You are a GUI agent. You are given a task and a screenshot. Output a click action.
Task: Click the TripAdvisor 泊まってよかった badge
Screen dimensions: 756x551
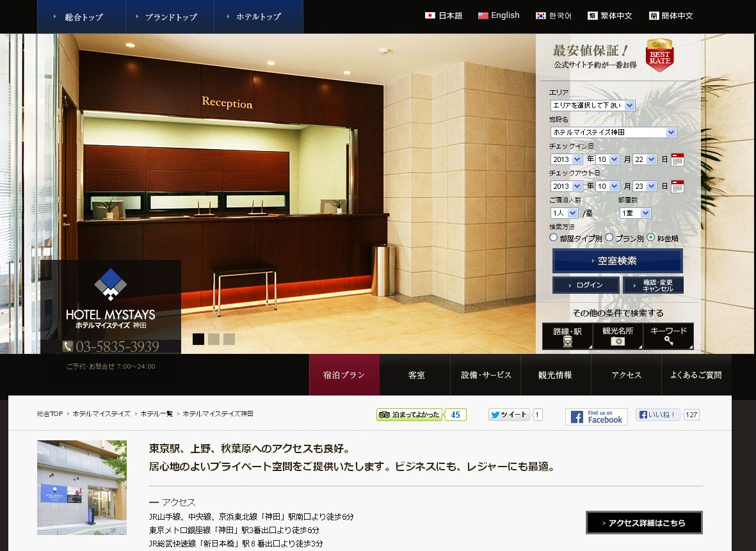click(x=409, y=415)
